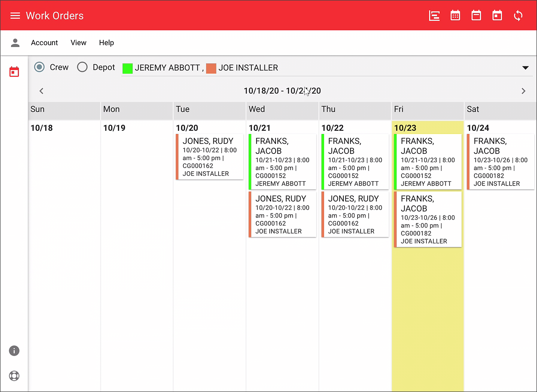Click Jeremy Abbott's green color swatch
This screenshot has width=537, height=392.
coord(128,68)
